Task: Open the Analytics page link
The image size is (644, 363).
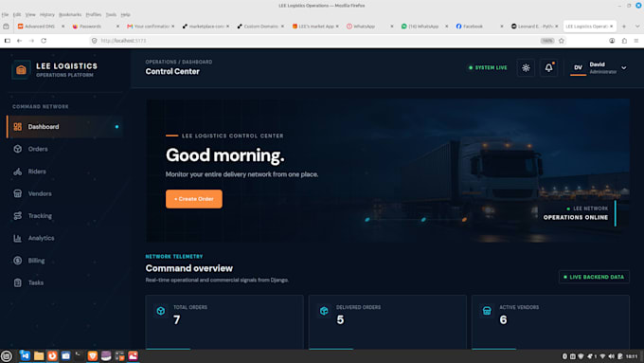Action: (41, 238)
